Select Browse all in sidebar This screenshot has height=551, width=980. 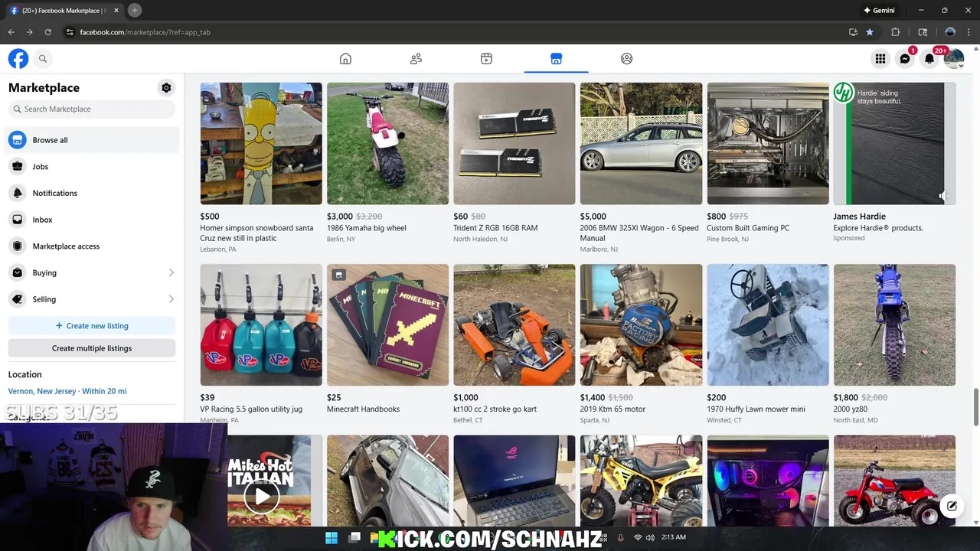click(x=92, y=140)
